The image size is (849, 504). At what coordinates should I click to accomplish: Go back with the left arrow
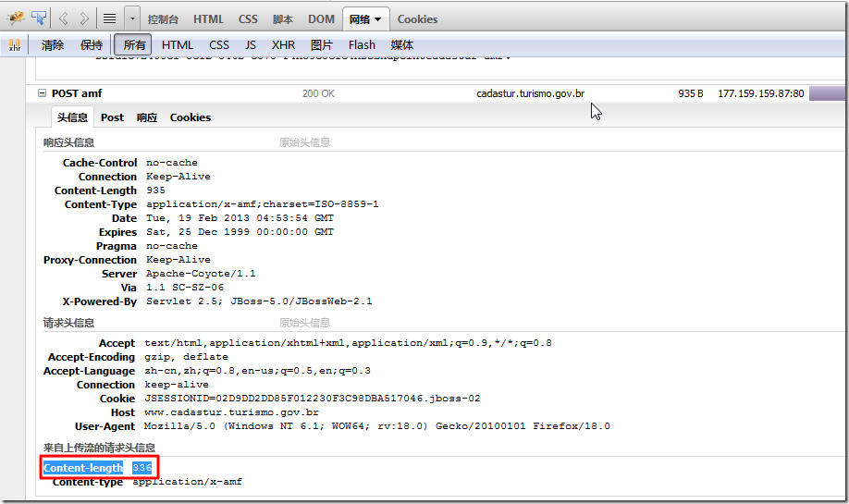(x=63, y=18)
